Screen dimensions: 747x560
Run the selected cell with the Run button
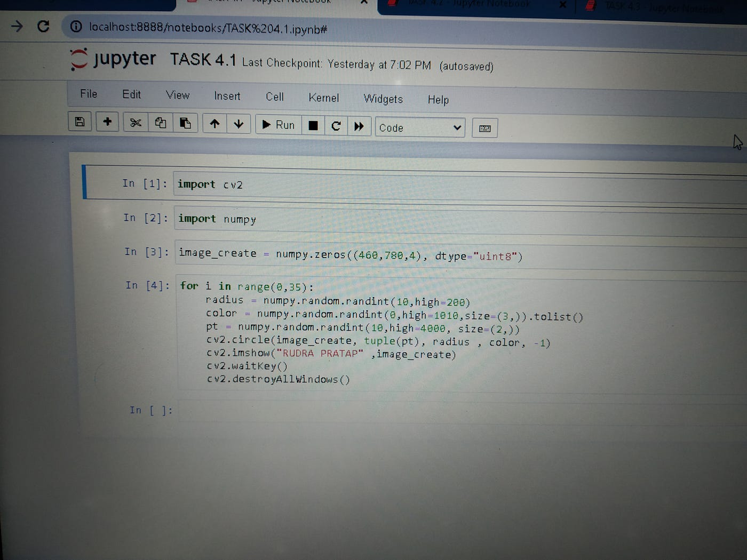coord(278,124)
